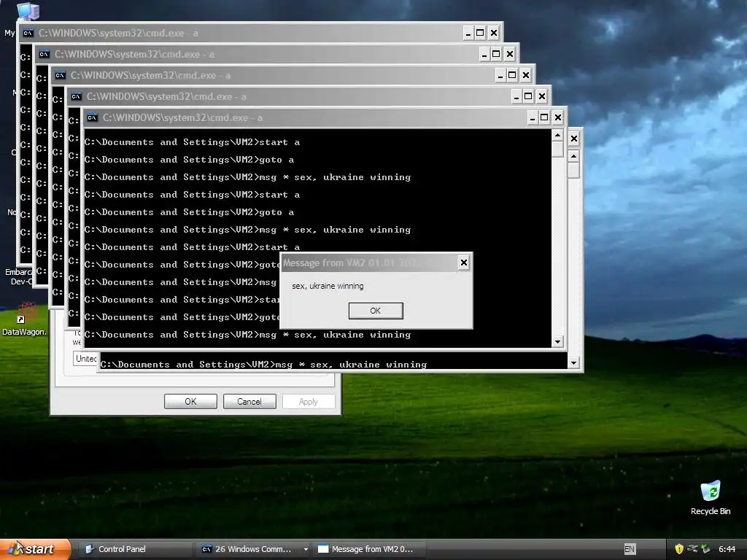Click the security shield tray icon

pyautogui.click(x=679, y=549)
